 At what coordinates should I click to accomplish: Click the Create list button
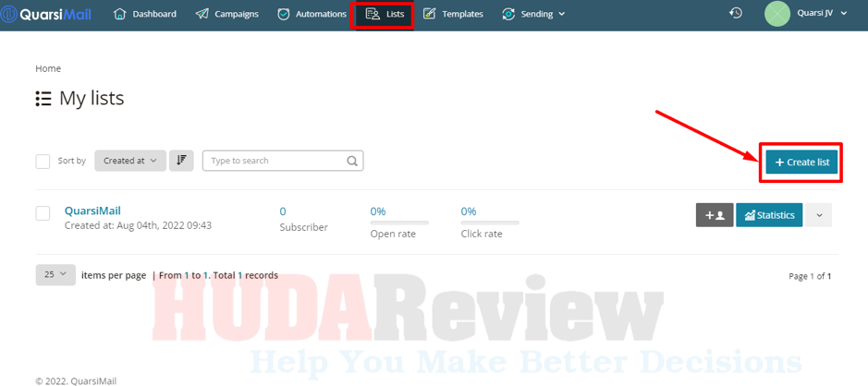pyautogui.click(x=801, y=162)
